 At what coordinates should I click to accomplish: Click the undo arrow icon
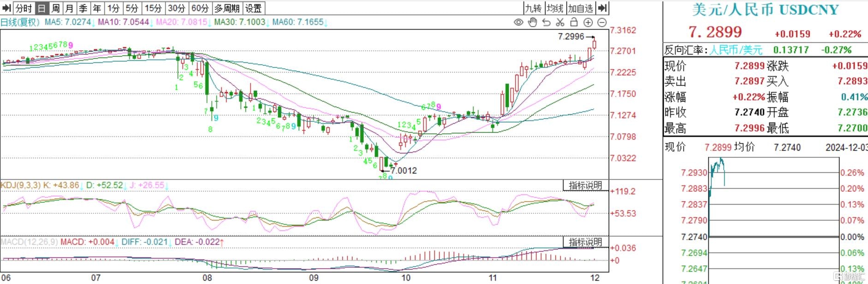pos(547,22)
